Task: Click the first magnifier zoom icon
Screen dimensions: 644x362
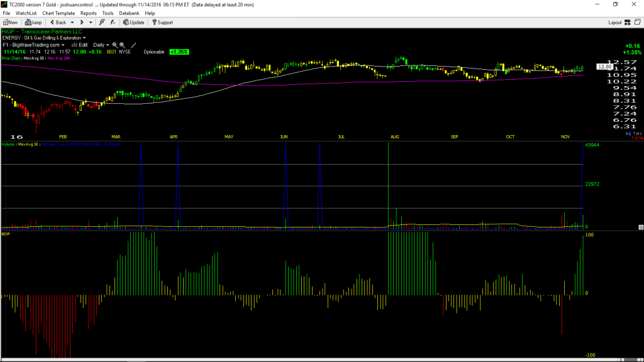Action: (115, 45)
